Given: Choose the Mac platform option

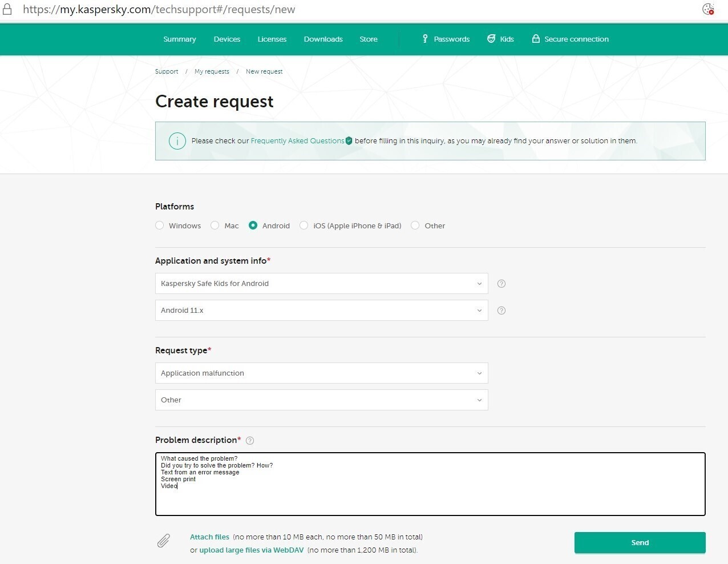Looking at the screenshot, I should pos(215,225).
